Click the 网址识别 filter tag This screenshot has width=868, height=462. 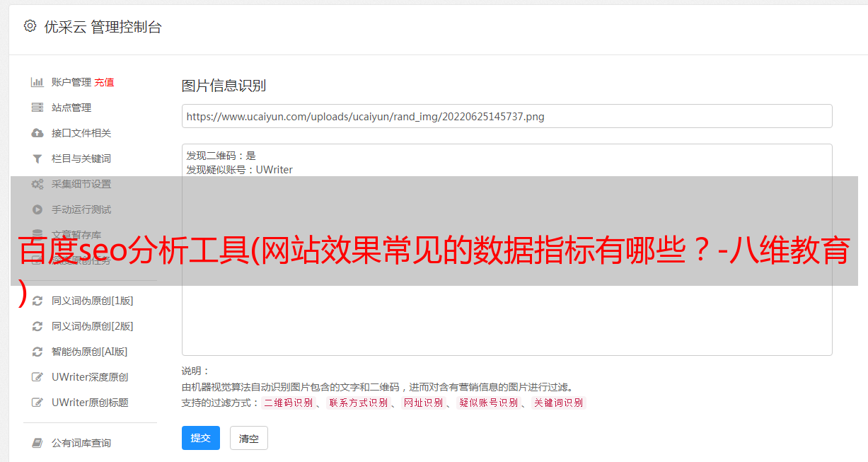(x=423, y=403)
